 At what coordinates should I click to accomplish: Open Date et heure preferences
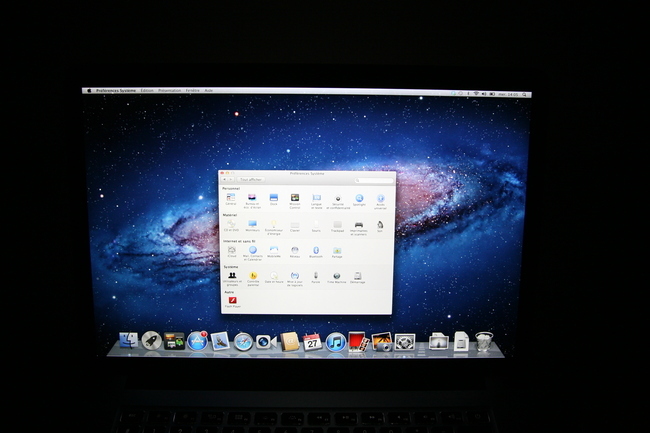tap(274, 278)
